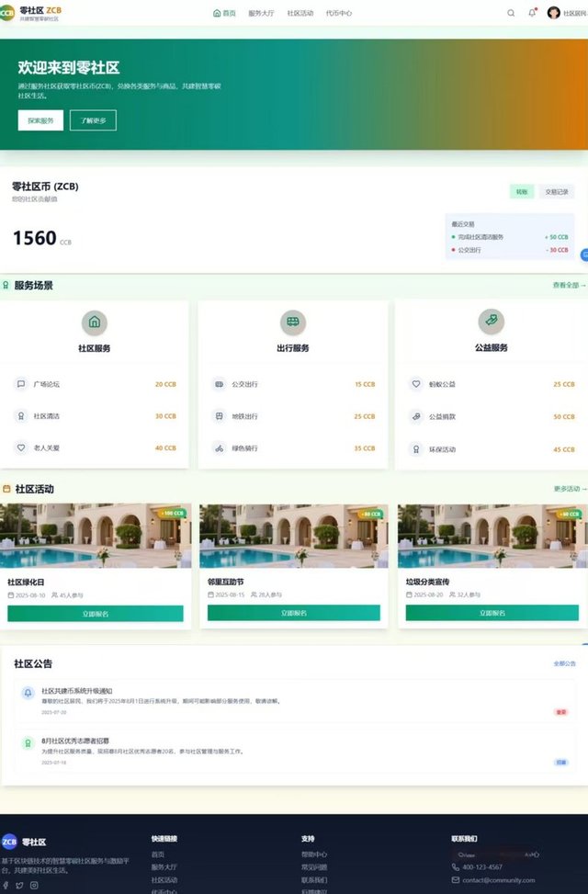Click contact@community.com email in footer
Viewport: 588px width, 894px height.
[499, 879]
